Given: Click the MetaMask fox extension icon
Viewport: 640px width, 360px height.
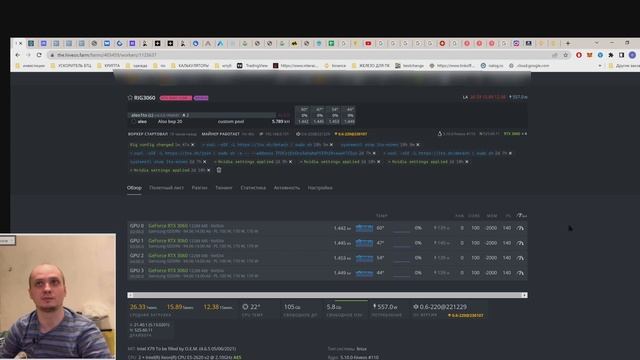Looking at the screenshot, I should pos(589,55).
